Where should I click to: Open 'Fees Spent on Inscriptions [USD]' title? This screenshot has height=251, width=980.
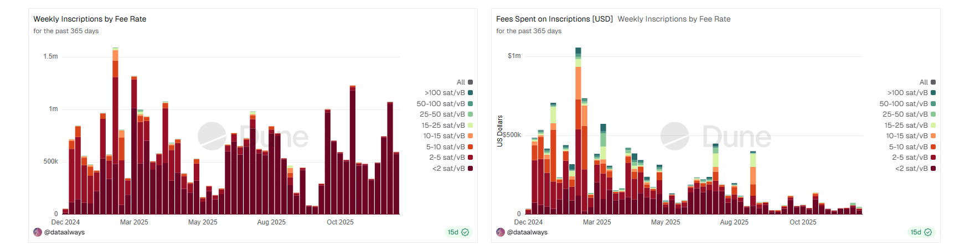[x=554, y=19]
